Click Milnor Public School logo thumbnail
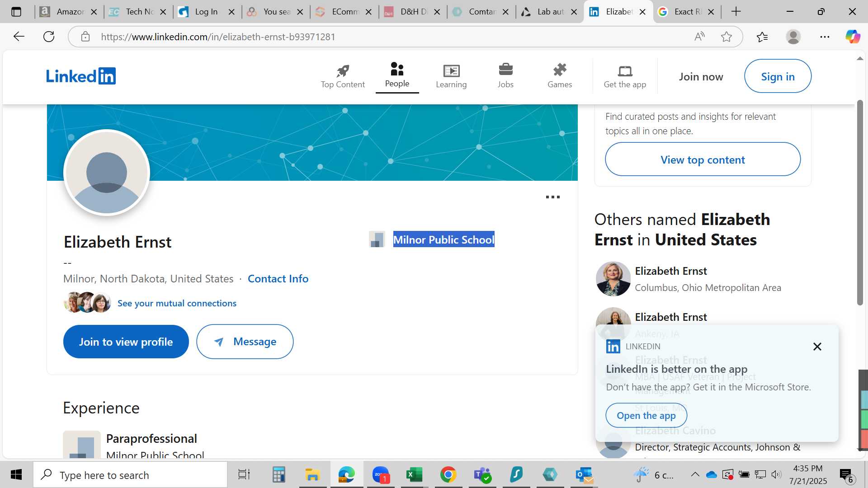868x488 pixels. (x=377, y=239)
